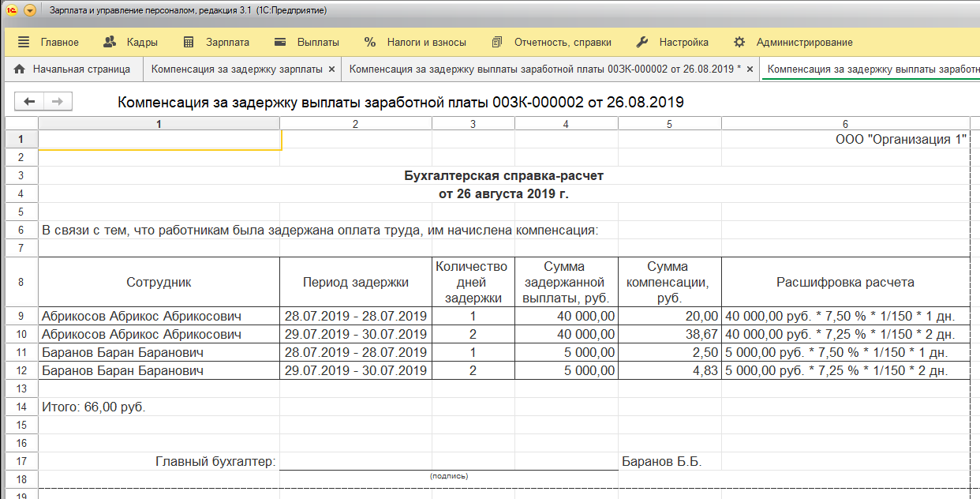Screen dimensions: 980x499
Task: Switch to Компенсация за задержку зарплаты tab
Action: point(237,69)
